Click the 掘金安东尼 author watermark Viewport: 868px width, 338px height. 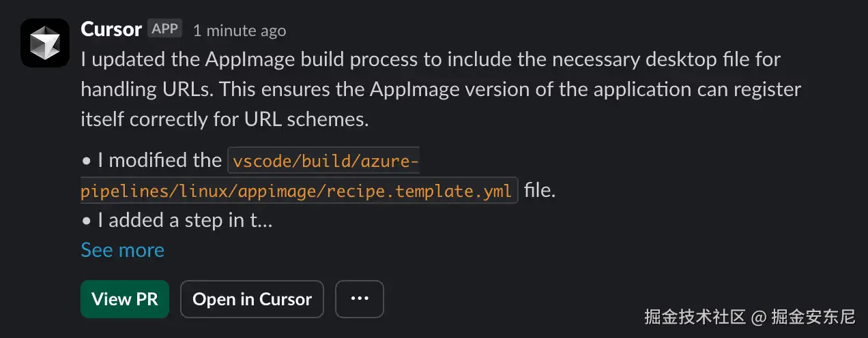[813, 317]
